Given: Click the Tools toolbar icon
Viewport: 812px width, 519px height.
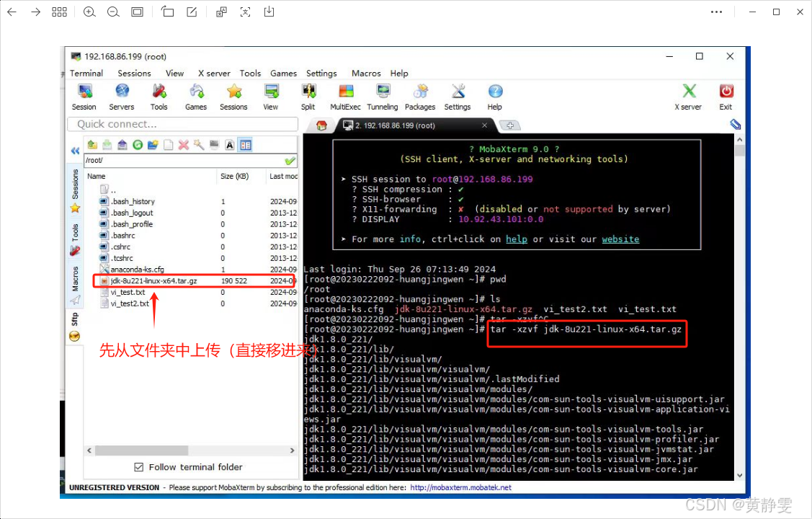Looking at the screenshot, I should point(159,97).
